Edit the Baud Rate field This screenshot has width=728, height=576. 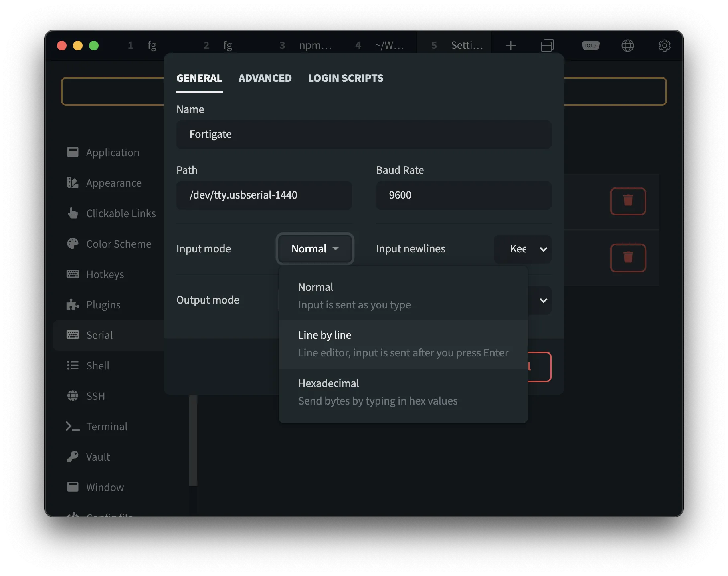[463, 195]
